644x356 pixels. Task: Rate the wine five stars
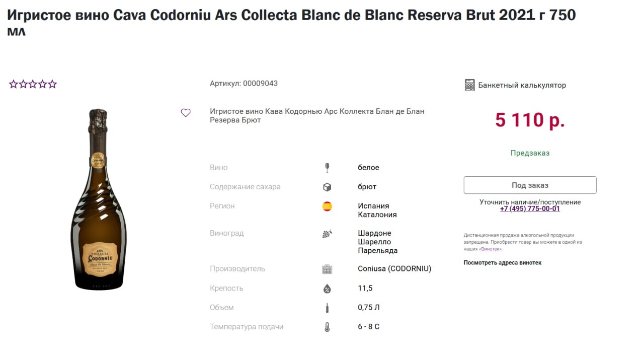(x=52, y=84)
